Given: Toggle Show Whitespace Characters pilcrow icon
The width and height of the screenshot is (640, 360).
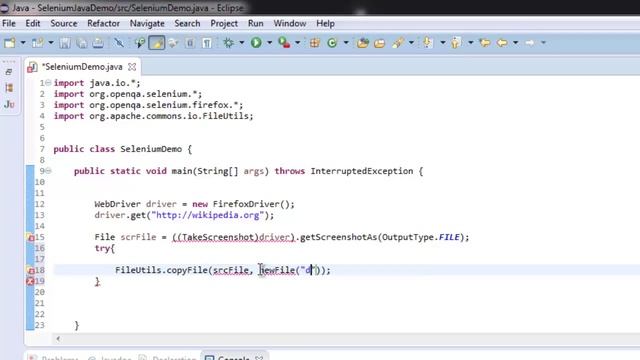Looking at the screenshot, I should pos(207,42).
